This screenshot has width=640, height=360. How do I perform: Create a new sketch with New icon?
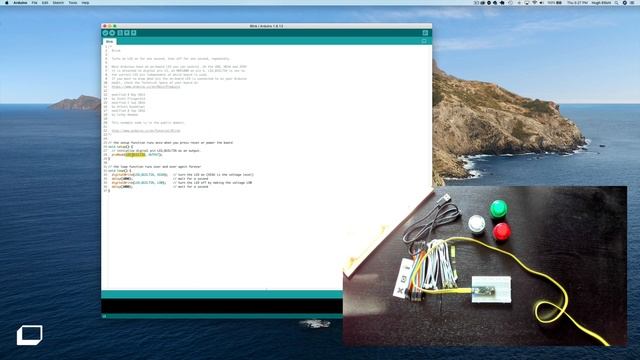click(x=120, y=33)
